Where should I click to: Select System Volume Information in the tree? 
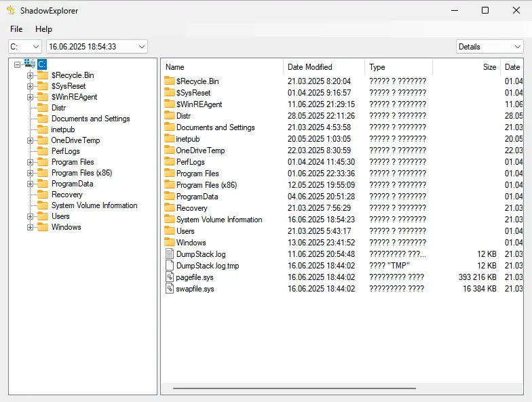point(94,205)
